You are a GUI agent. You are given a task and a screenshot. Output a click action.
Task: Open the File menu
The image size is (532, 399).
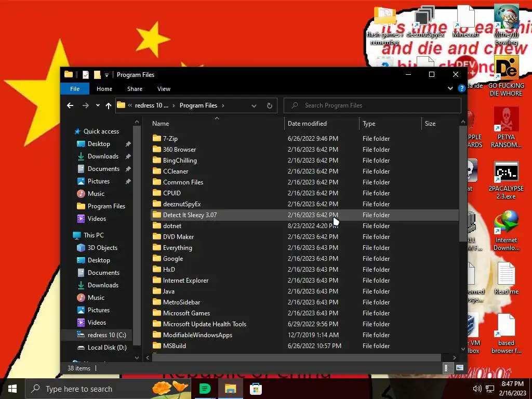point(75,89)
